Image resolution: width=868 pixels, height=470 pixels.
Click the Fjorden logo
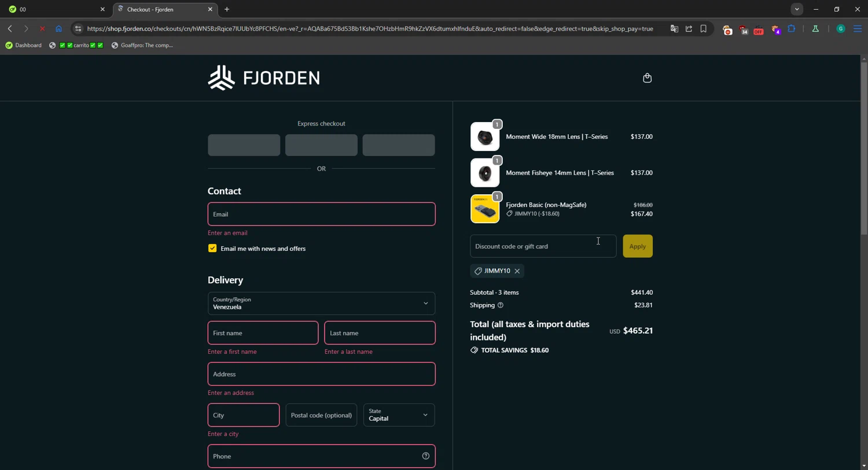tap(264, 77)
